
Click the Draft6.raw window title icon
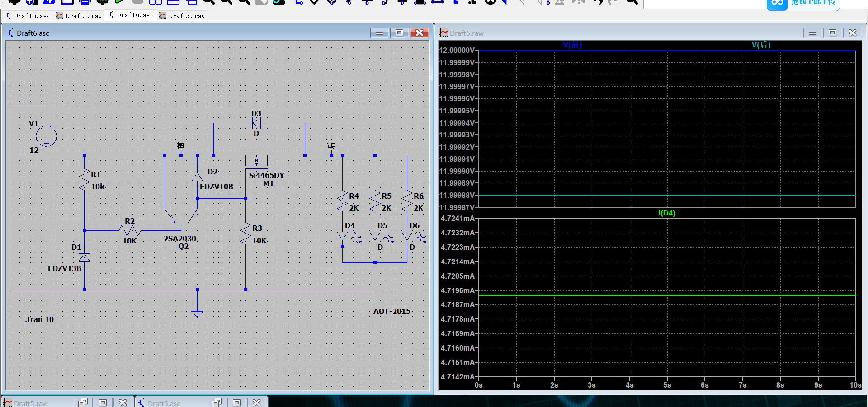click(x=443, y=33)
